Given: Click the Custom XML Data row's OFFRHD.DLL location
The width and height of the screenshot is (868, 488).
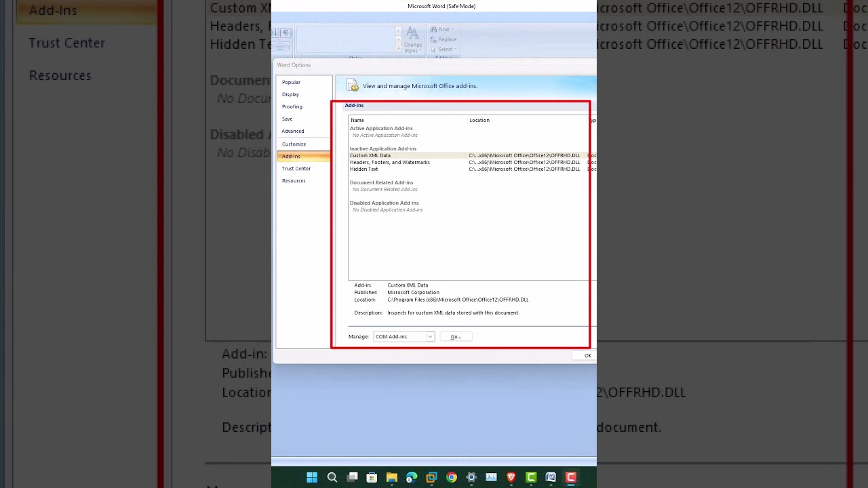Looking at the screenshot, I should coord(525,155).
